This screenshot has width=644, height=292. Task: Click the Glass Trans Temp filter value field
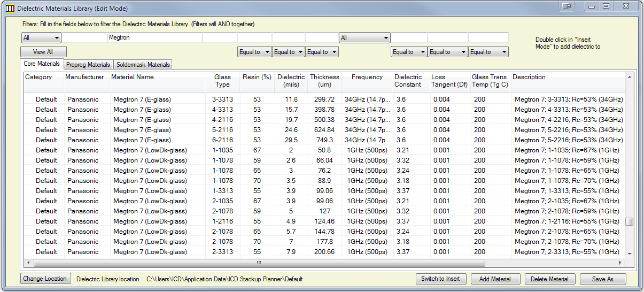coord(488,38)
